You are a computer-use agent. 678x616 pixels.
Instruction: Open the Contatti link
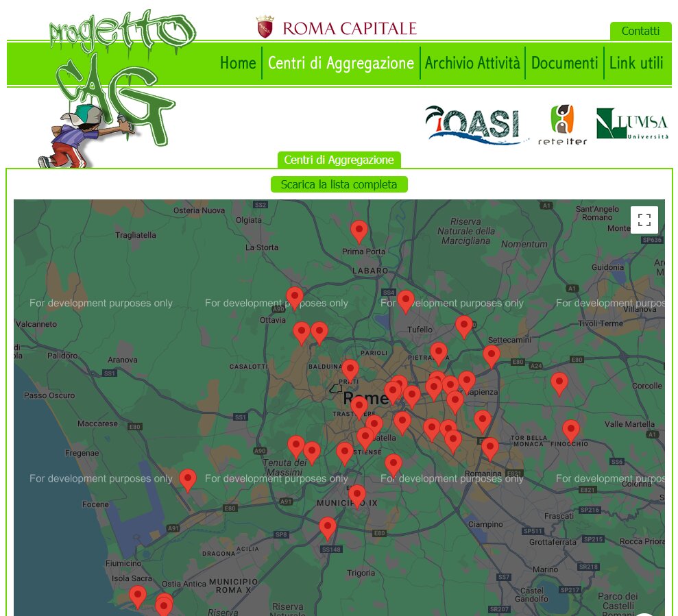click(x=640, y=31)
